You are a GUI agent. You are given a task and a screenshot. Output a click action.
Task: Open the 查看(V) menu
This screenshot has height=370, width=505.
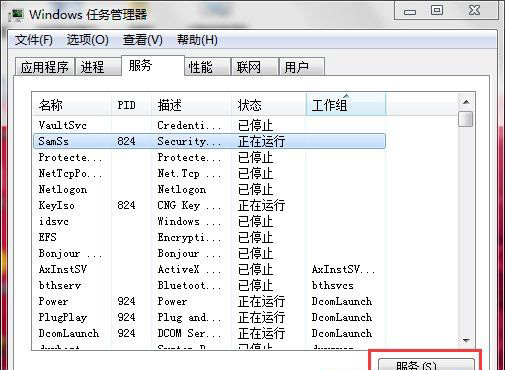click(x=143, y=40)
